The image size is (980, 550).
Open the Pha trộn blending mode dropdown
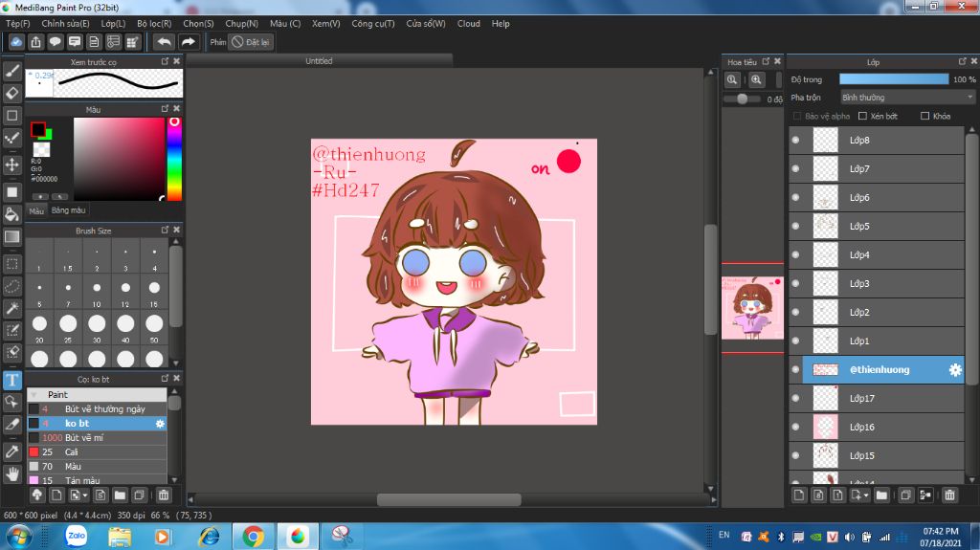click(907, 98)
